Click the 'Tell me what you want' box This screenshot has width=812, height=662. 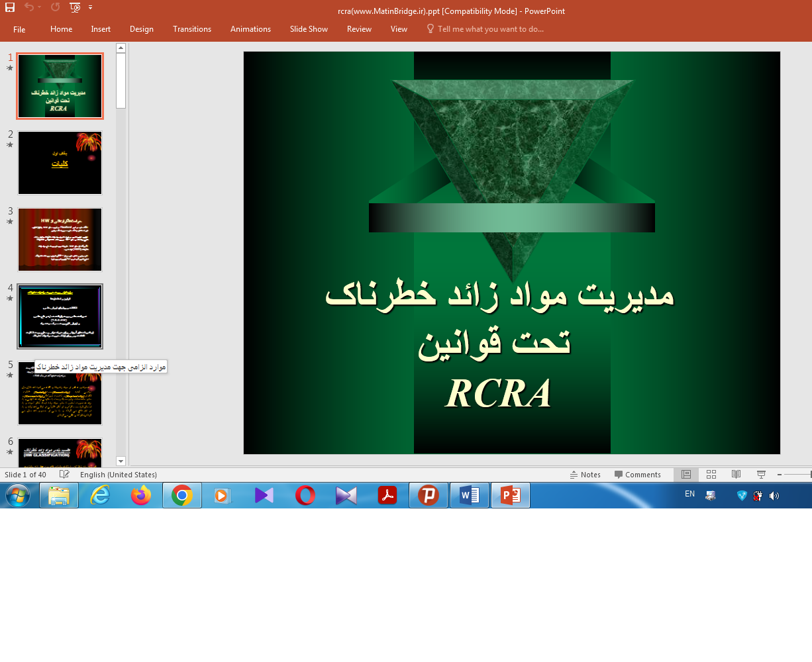490,29
